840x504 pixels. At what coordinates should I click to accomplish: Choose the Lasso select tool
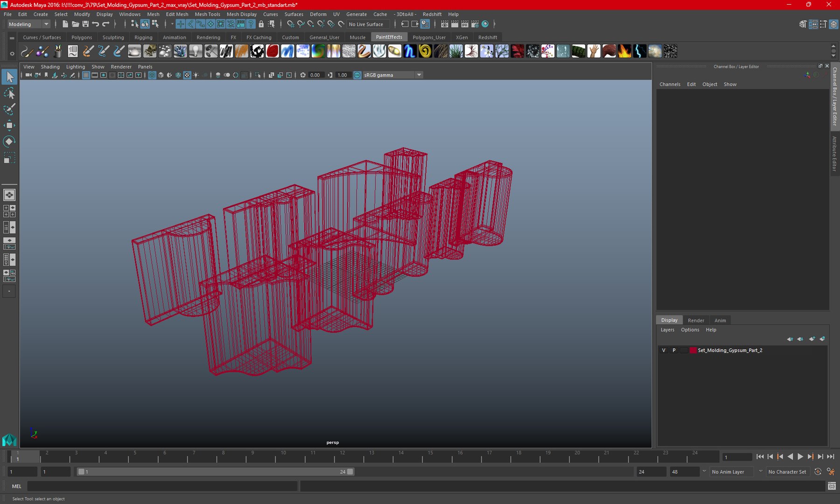(x=9, y=93)
